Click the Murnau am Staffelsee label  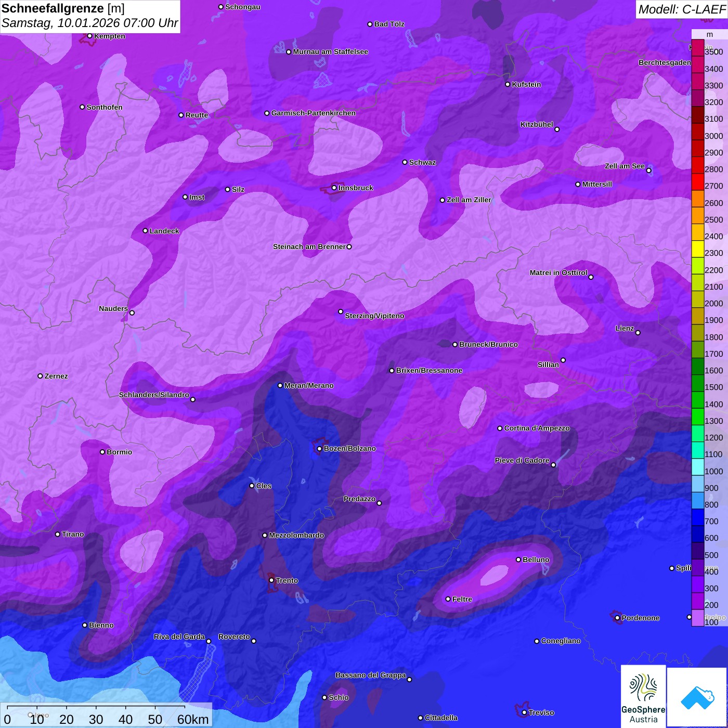tap(331, 51)
